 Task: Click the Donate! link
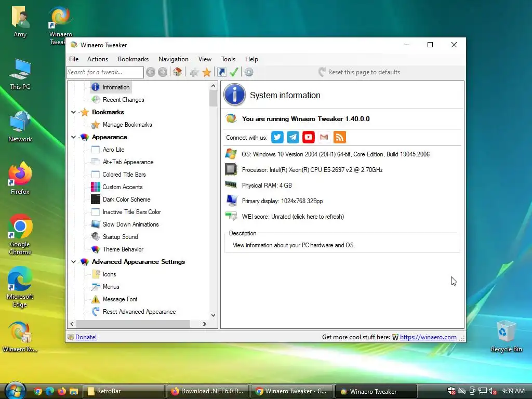pos(86,337)
